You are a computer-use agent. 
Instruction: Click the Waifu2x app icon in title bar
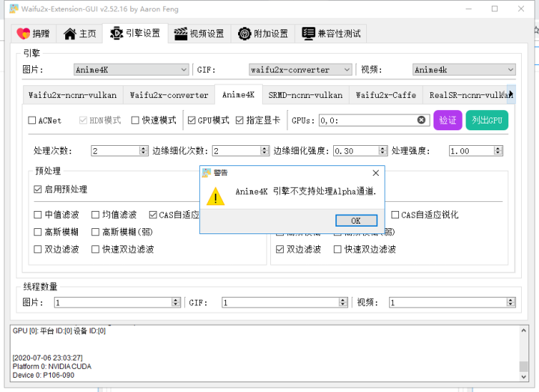point(13,9)
